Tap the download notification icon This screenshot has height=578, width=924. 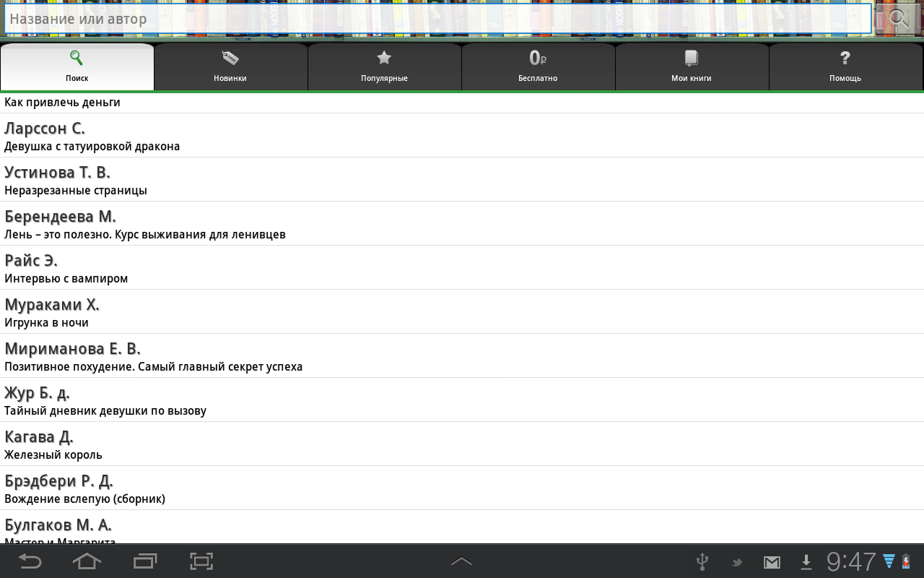[x=806, y=562]
